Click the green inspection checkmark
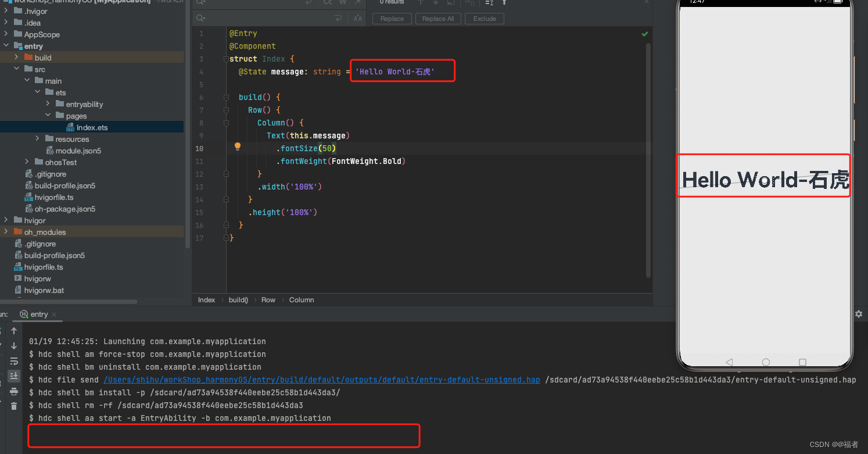Screen dimensions: 868x454 [x=644, y=34]
